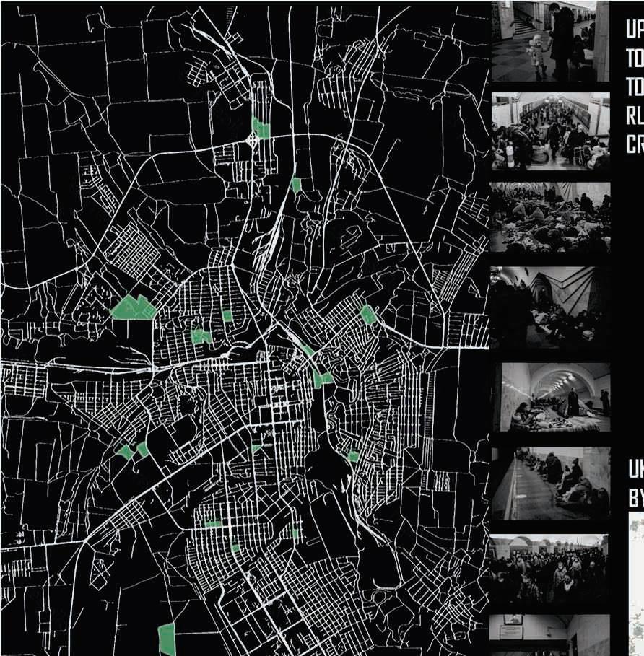Select left green patch of the southwest pair

click(x=125, y=452)
